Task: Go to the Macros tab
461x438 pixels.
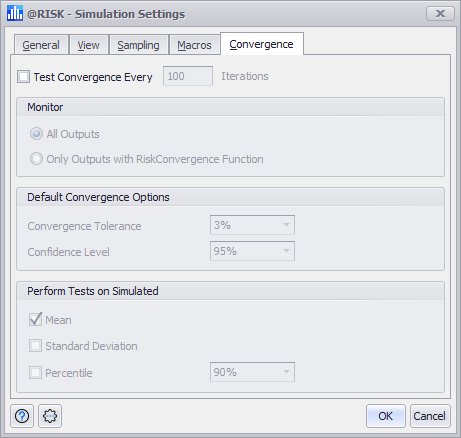Action: (194, 45)
